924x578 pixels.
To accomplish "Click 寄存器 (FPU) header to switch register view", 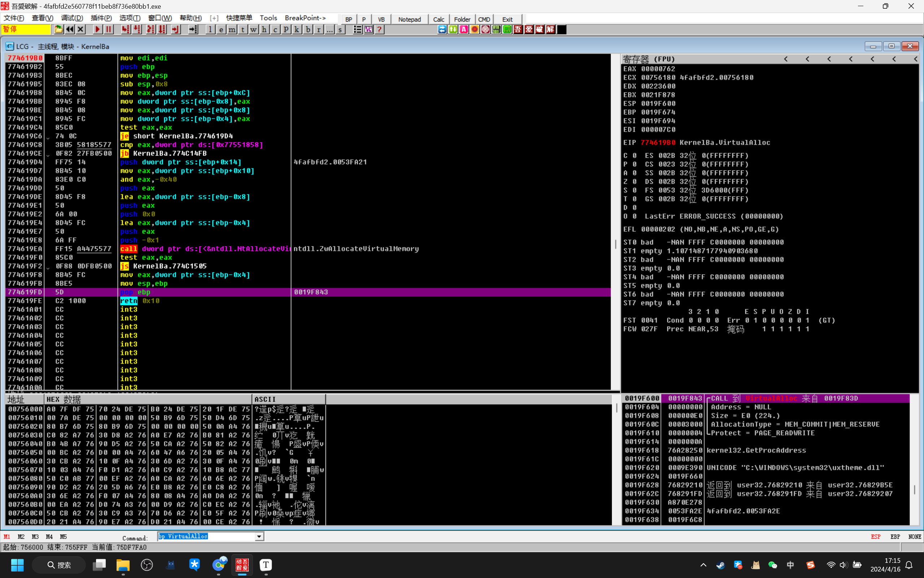I will [x=649, y=59].
